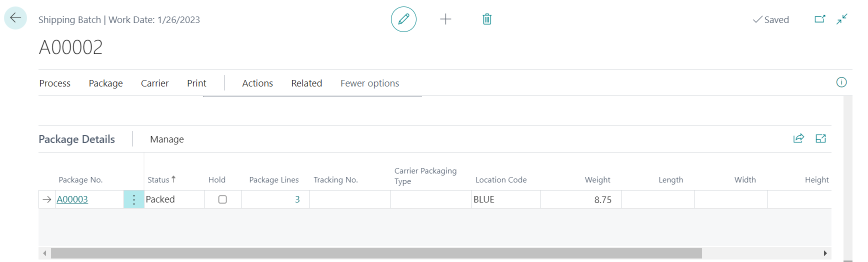Screen dimensions: 868x262
Task: Open row options for package A00003
Action: click(x=133, y=199)
